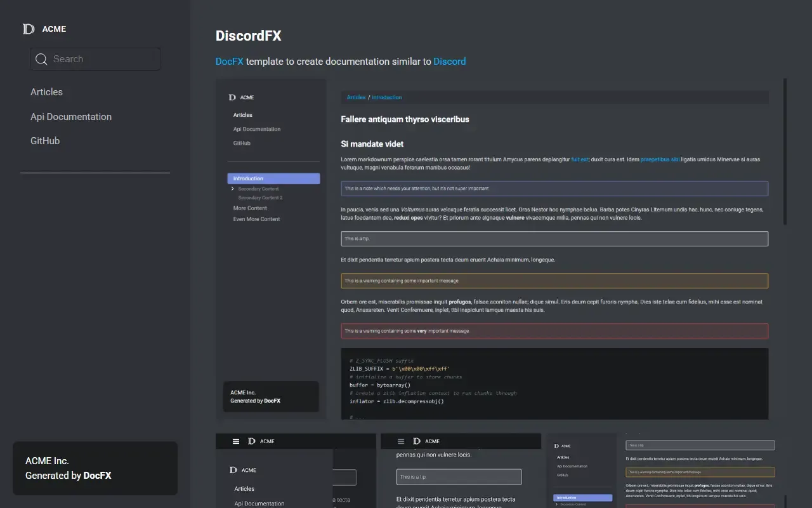Image resolution: width=812 pixels, height=508 pixels.
Task: Follow the DocFX link in the page tagline
Action: click(x=230, y=62)
